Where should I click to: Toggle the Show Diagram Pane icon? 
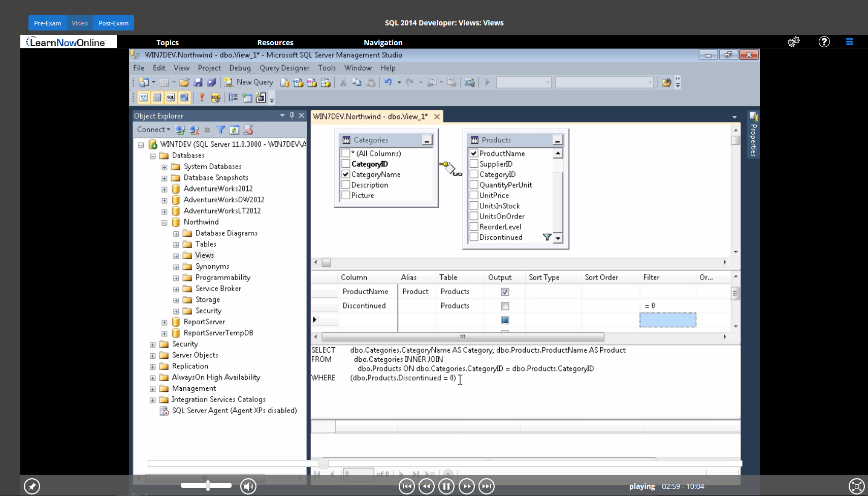[x=144, y=98]
